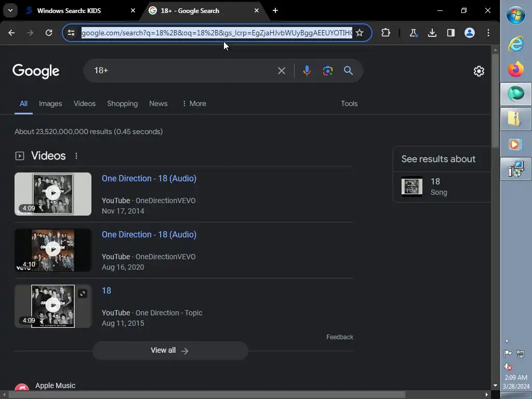Switch to News results
532x399 pixels.
[158, 103]
